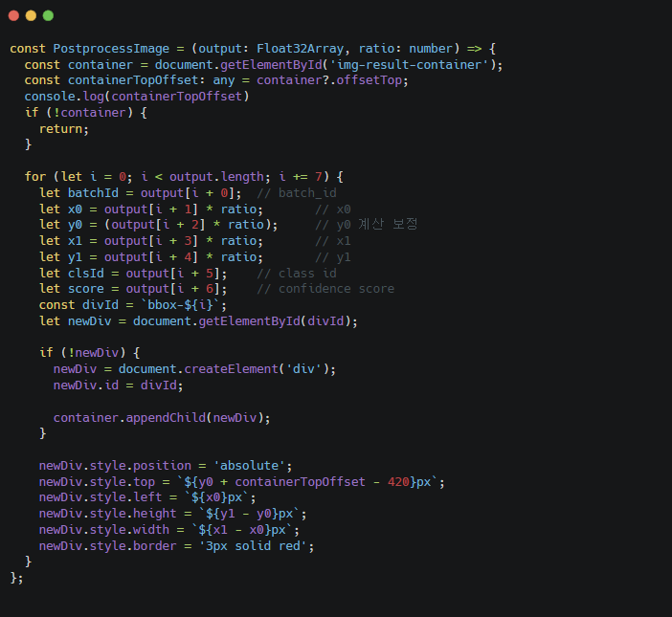Click the '// batch_id' comment
672x617 pixels.
297,193
